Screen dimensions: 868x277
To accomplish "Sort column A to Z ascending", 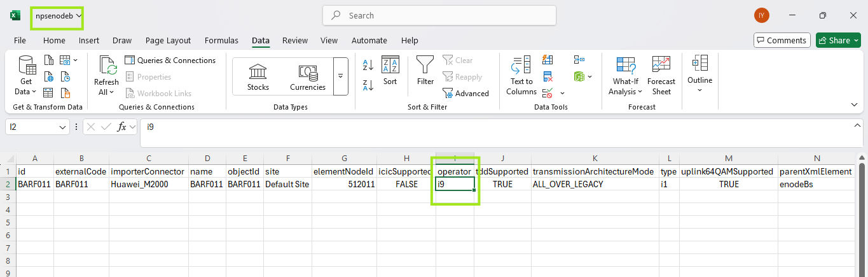I will 368,65.
